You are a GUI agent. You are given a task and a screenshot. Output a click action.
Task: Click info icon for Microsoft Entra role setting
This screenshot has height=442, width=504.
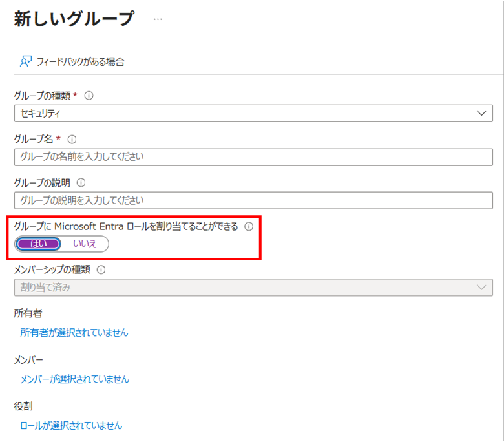pyautogui.click(x=249, y=227)
